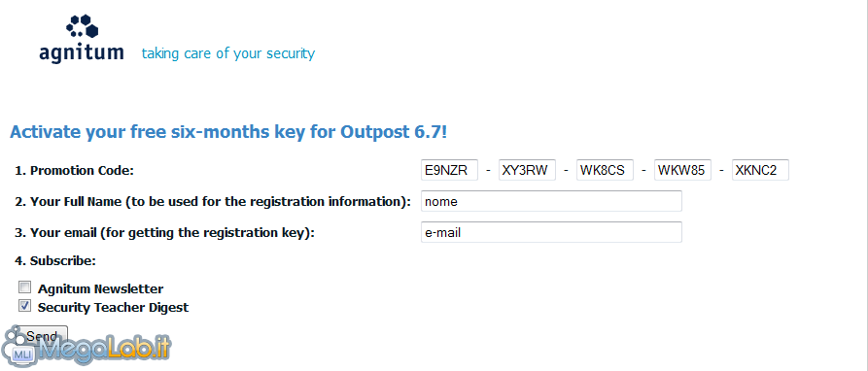
Task: Click the promo code box showing WK8CS
Action: (x=605, y=170)
